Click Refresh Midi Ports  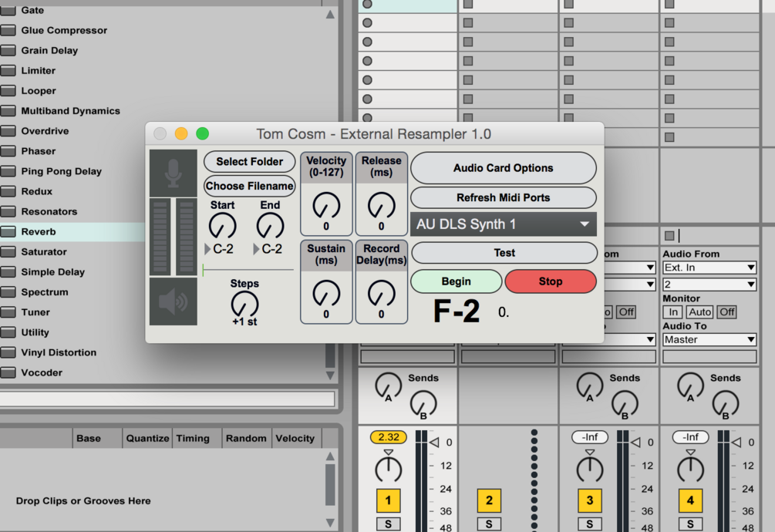503,198
